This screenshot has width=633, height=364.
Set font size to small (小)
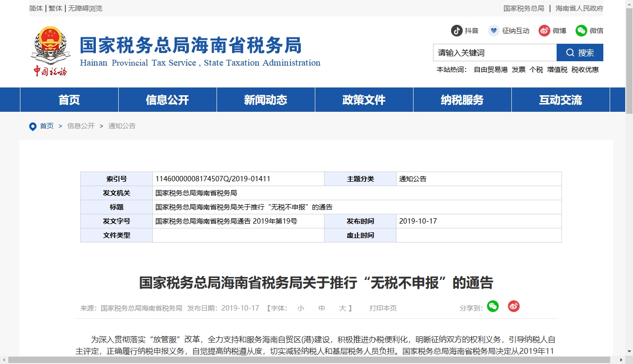coord(301,308)
